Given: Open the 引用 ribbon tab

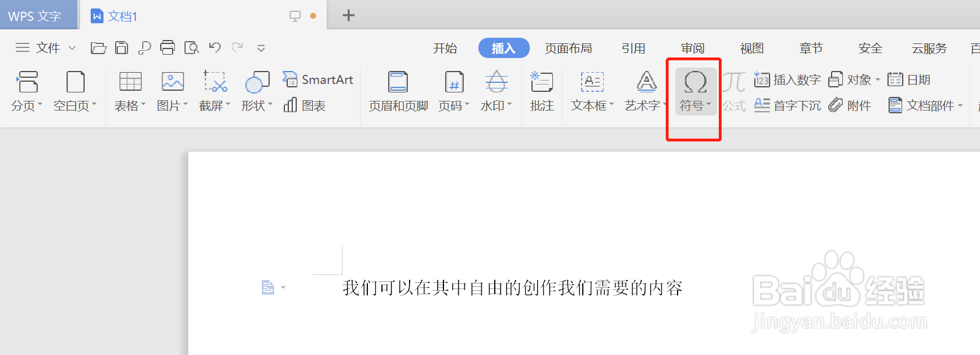Looking at the screenshot, I should point(634,48).
